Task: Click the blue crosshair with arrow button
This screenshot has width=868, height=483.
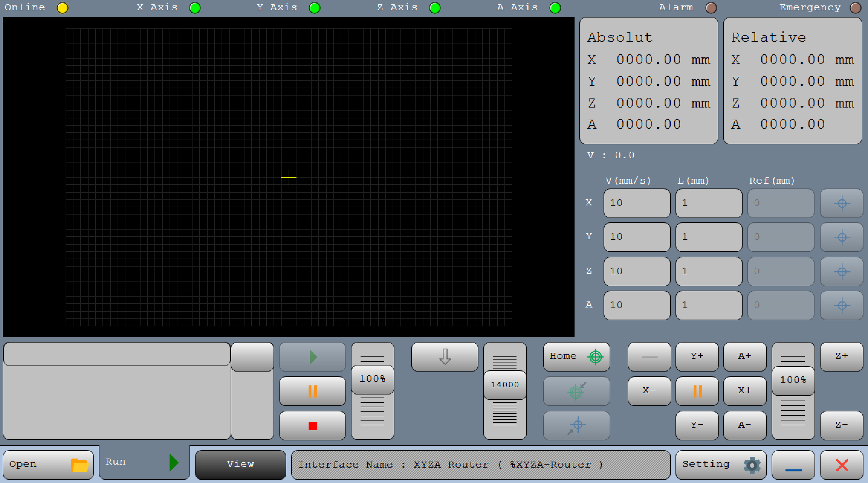Action: pyautogui.click(x=576, y=425)
